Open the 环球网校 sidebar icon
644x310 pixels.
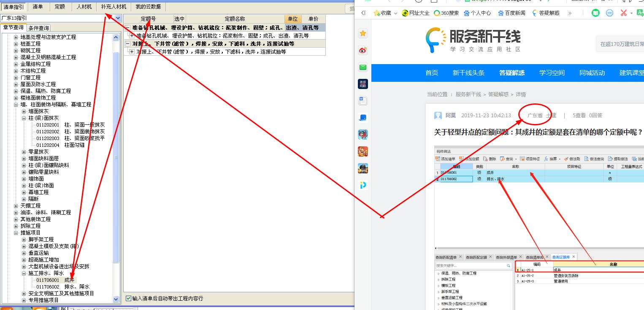(x=363, y=84)
